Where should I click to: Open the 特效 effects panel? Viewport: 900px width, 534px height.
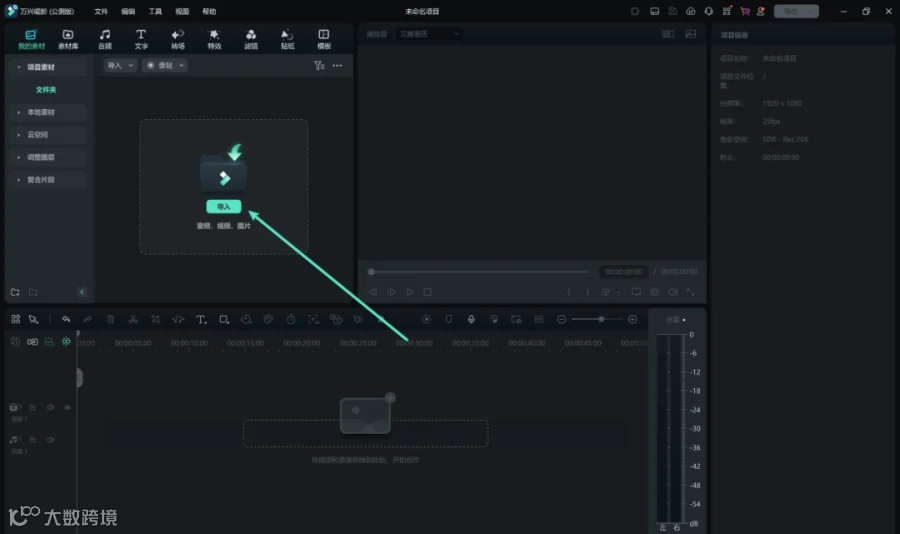point(214,39)
